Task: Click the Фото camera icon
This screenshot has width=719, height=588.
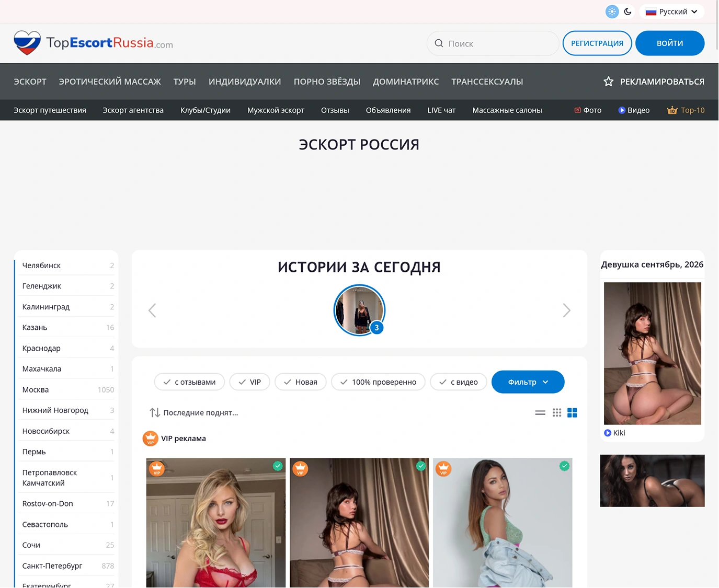Action: [x=578, y=110]
